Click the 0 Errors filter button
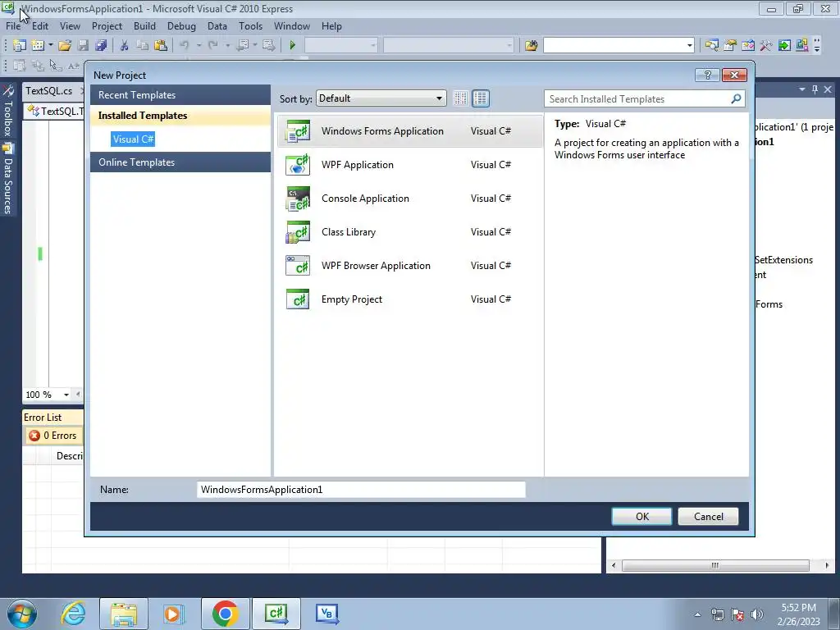This screenshot has height=630, width=840. pos(53,436)
